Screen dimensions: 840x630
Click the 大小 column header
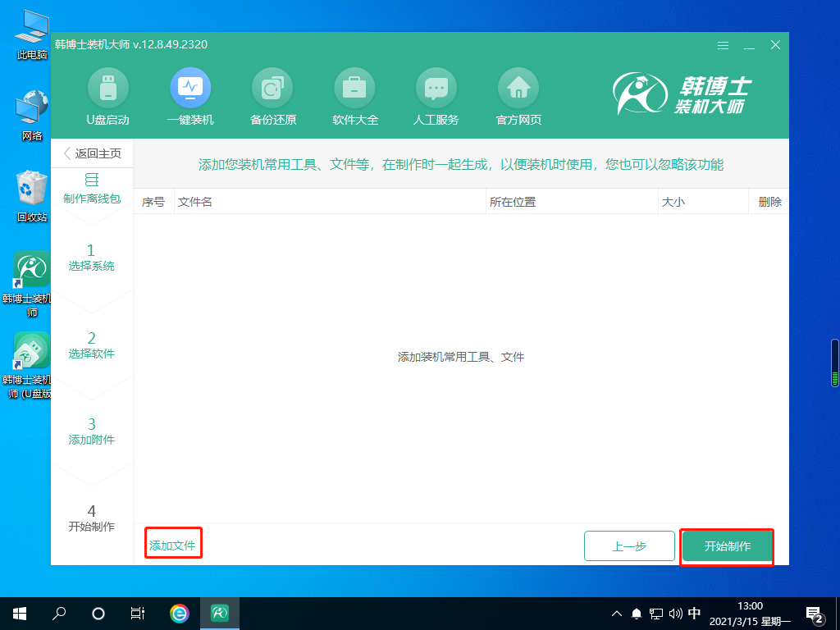[x=673, y=202]
